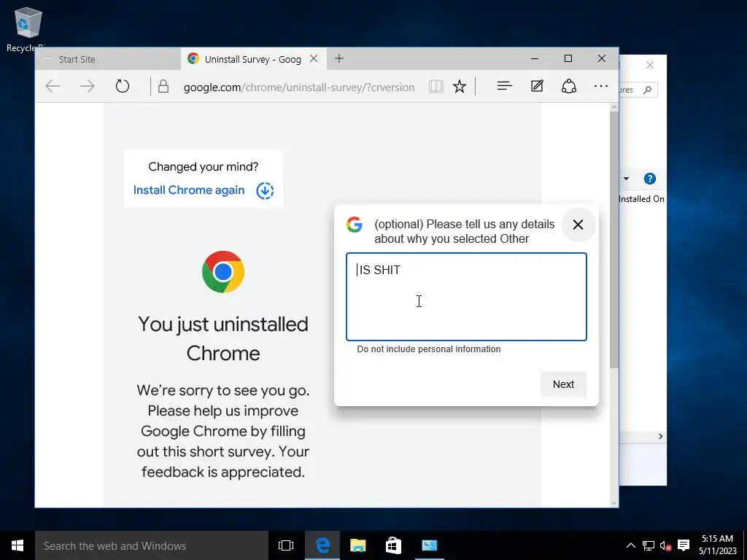The height and width of the screenshot is (560, 747).
Task: Switch to the Start Site tab
Action: point(108,59)
